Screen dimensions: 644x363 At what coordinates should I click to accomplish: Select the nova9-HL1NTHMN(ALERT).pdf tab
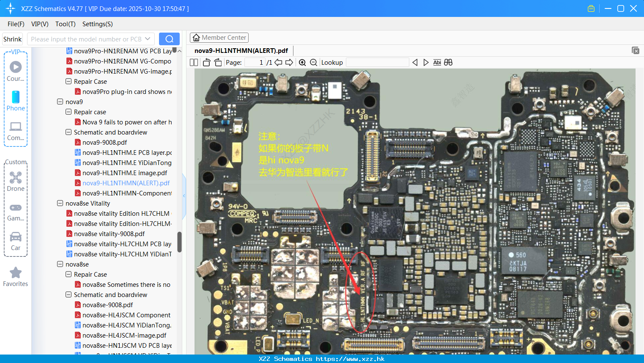(x=241, y=51)
